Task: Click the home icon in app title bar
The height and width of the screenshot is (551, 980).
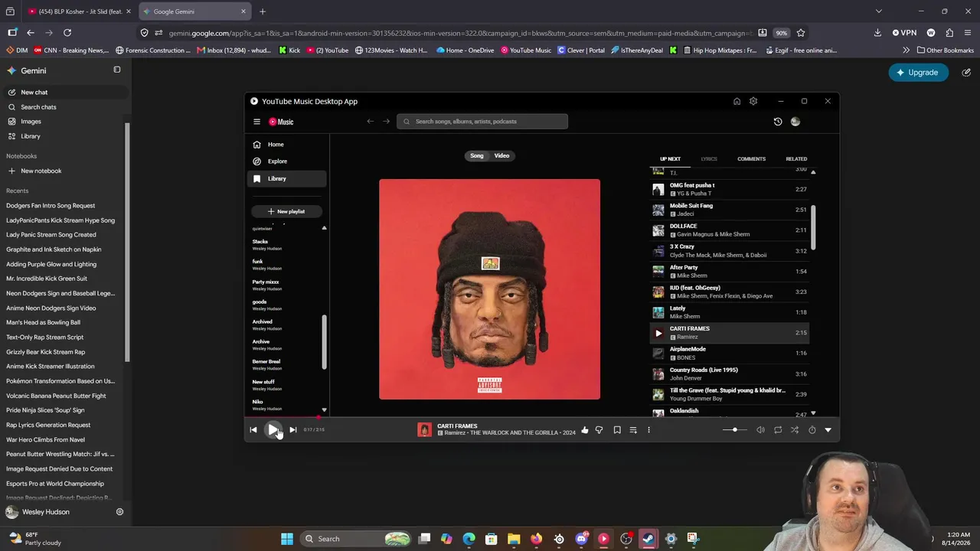Action: click(x=737, y=101)
